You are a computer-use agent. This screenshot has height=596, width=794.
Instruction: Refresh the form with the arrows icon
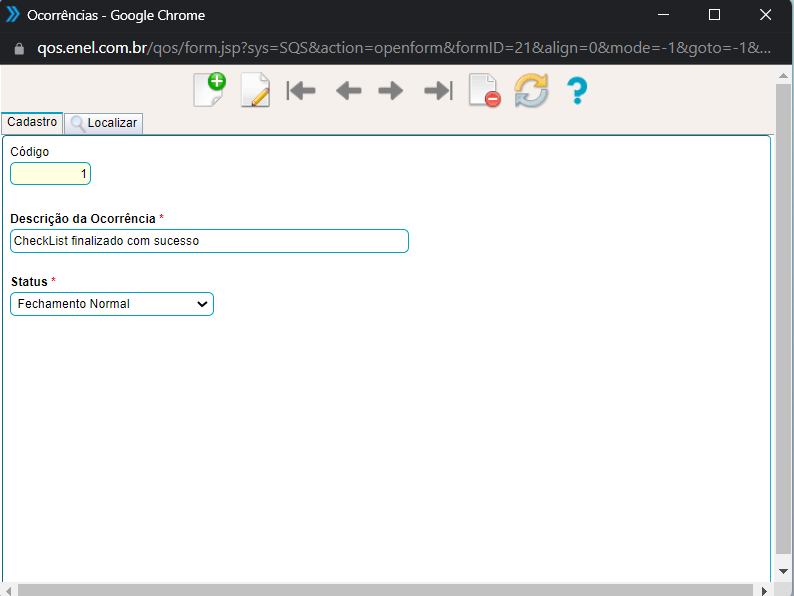point(531,91)
